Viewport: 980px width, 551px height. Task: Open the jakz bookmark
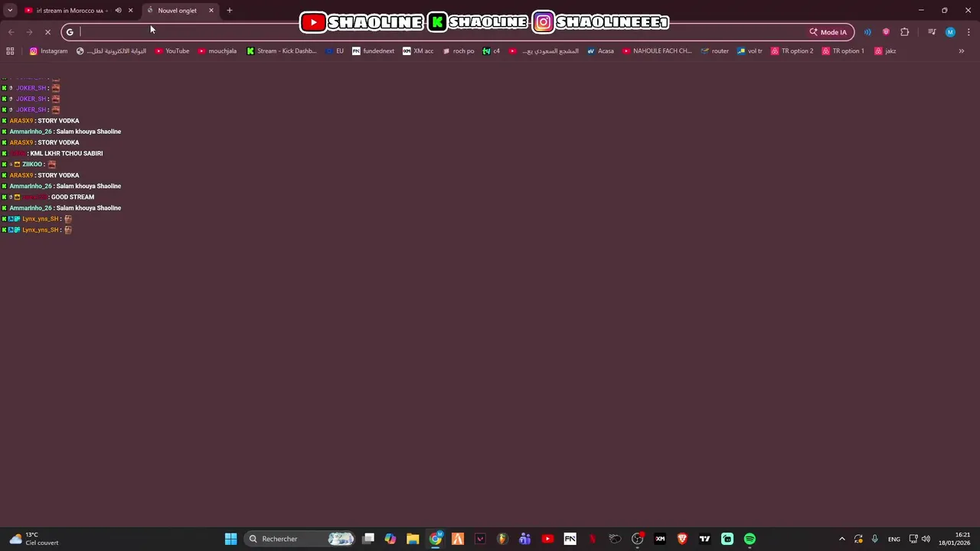point(885,51)
